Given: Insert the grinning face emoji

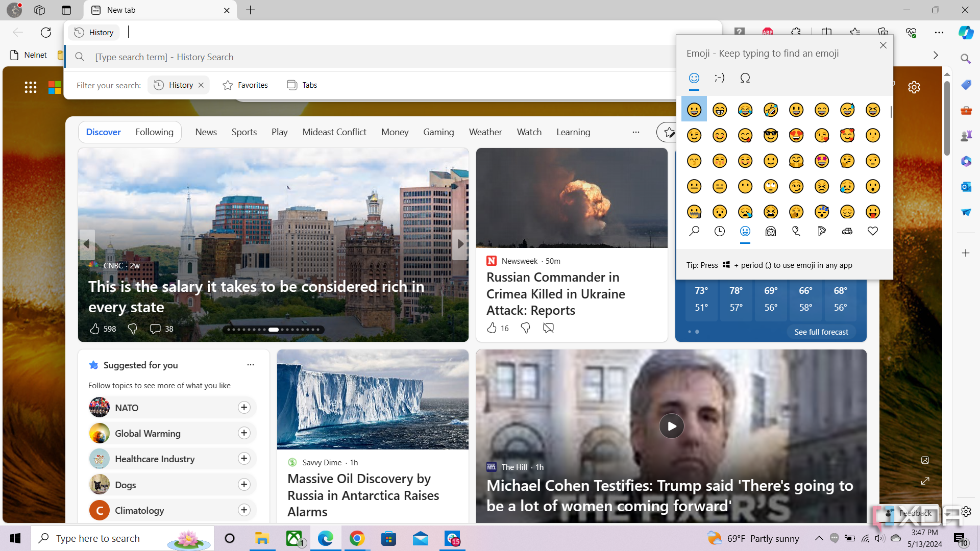Looking at the screenshot, I should pos(694,109).
